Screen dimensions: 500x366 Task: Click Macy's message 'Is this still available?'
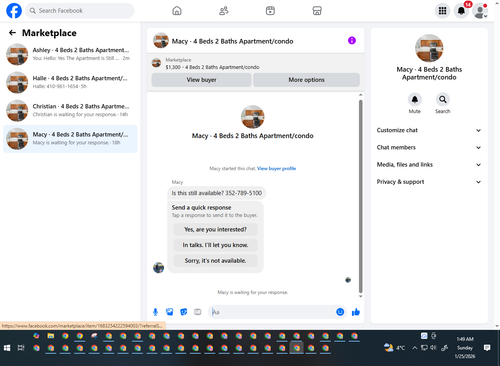pyautogui.click(x=217, y=193)
